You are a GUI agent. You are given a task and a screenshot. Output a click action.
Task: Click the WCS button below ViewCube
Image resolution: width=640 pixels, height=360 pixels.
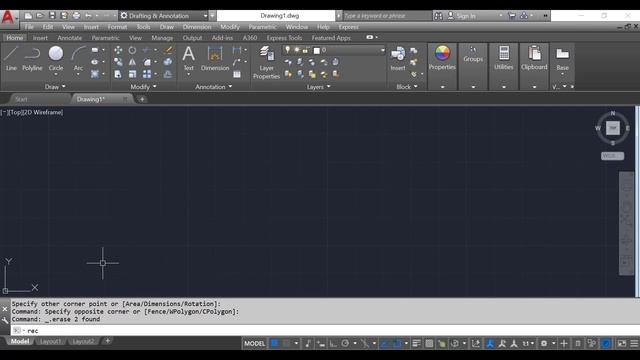[612, 156]
